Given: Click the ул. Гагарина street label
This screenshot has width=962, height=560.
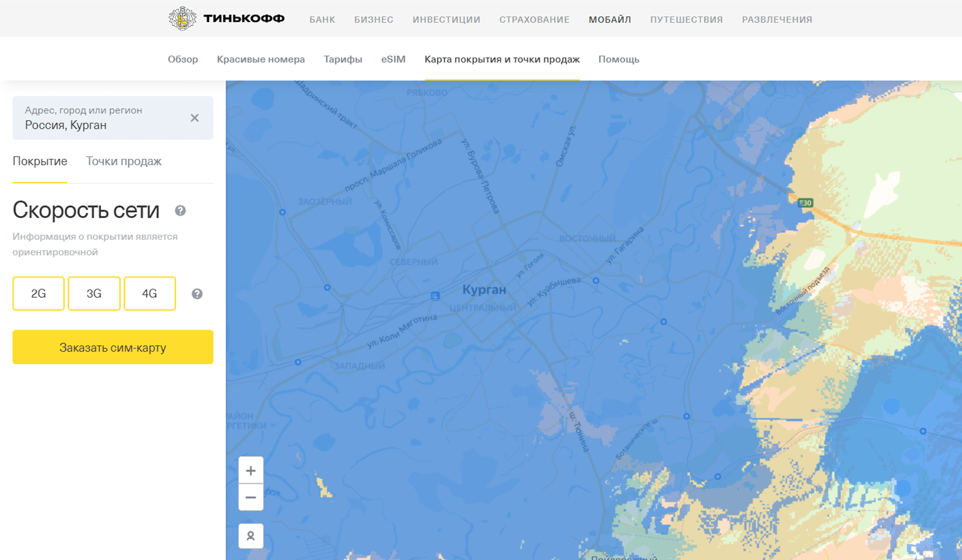Looking at the screenshot, I should click(x=625, y=245).
